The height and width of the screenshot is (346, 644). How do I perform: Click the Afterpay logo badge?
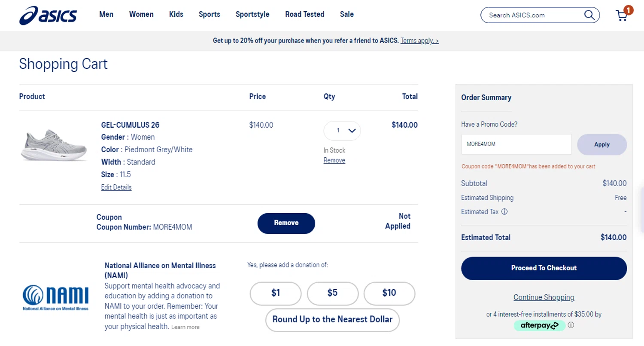pos(540,325)
